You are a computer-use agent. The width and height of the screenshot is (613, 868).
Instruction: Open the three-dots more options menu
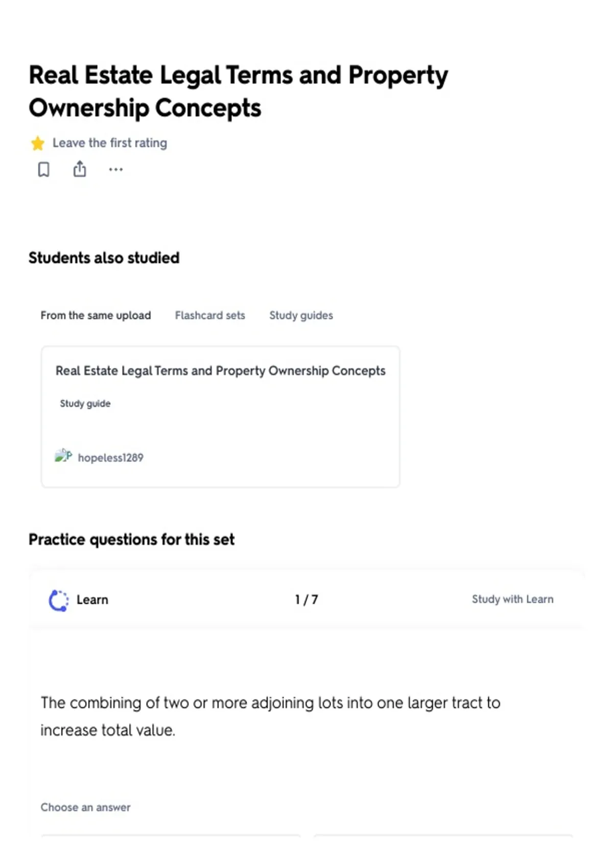(116, 170)
